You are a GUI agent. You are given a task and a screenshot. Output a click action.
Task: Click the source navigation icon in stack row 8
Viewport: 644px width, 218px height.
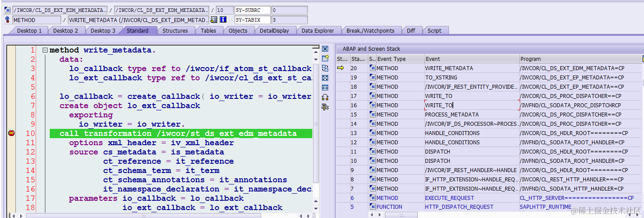[372, 179]
